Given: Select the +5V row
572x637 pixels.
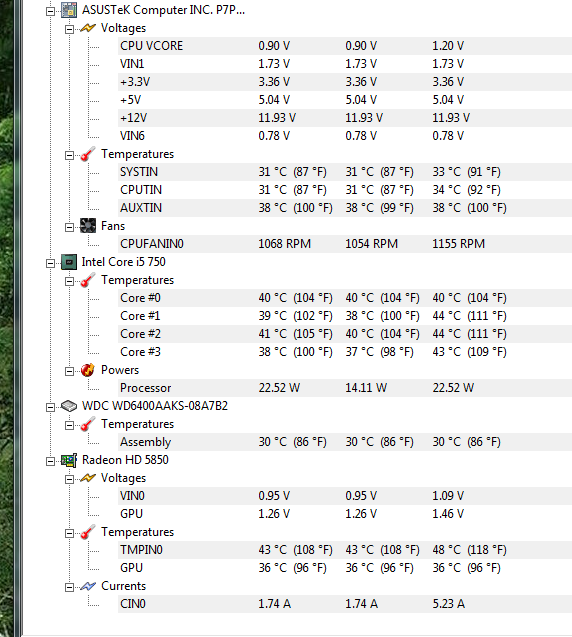Looking at the screenshot, I should click(x=345, y=100).
